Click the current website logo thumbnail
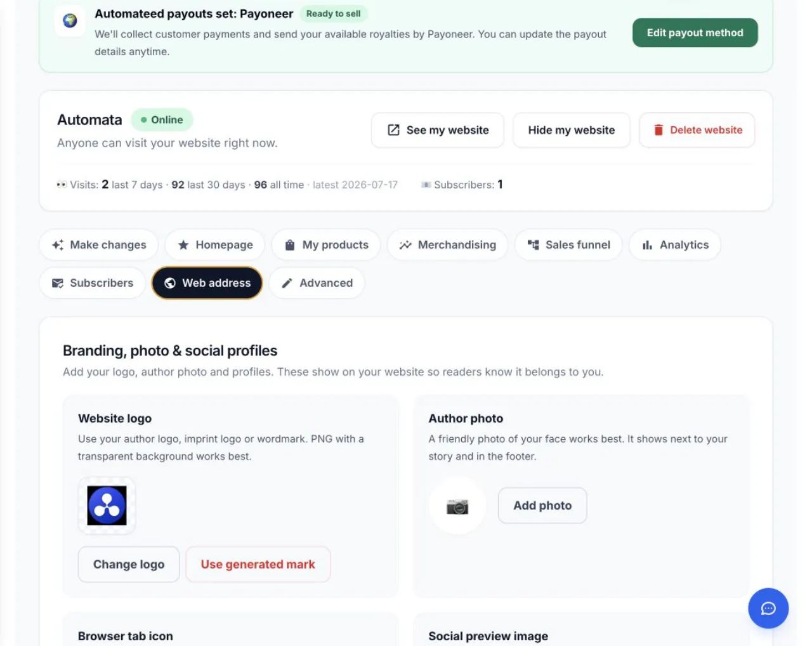This screenshot has height=646, width=812. pyautogui.click(x=107, y=506)
